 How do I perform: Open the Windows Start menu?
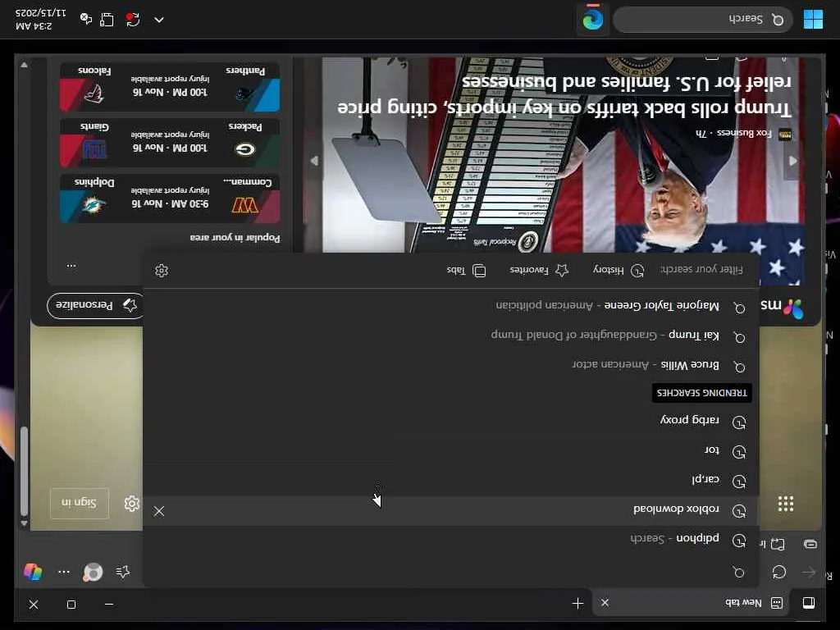click(x=813, y=20)
